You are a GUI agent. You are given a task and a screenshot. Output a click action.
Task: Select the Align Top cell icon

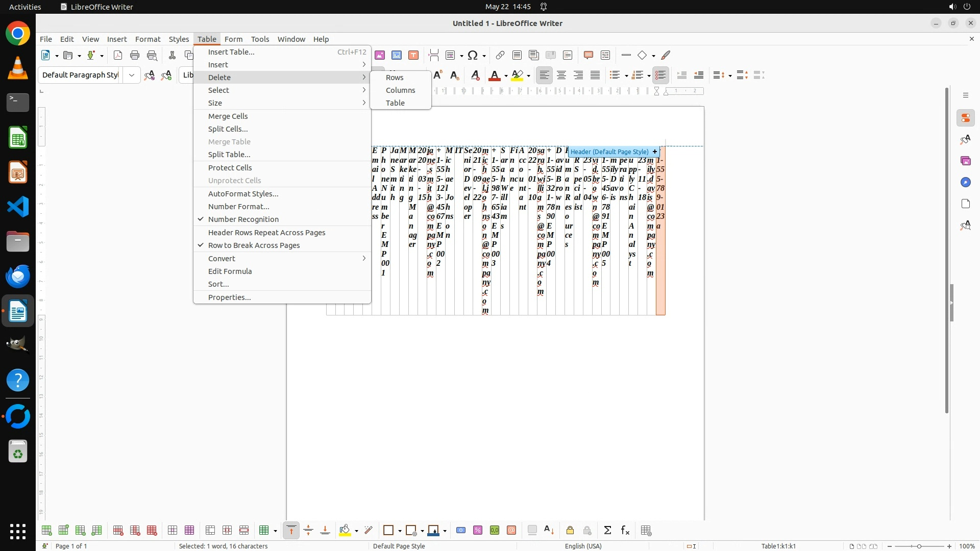click(x=291, y=531)
